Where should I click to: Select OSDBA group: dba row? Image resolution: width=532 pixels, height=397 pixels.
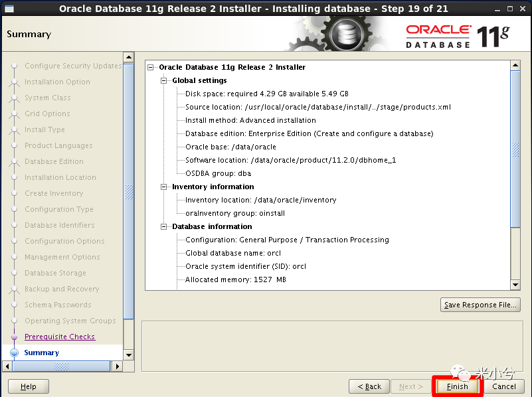(x=218, y=173)
